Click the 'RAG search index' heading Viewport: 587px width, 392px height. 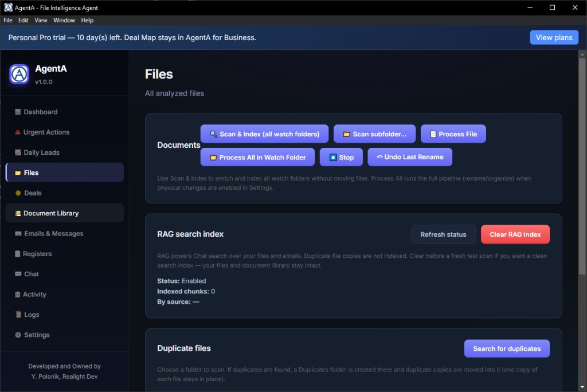coord(190,234)
